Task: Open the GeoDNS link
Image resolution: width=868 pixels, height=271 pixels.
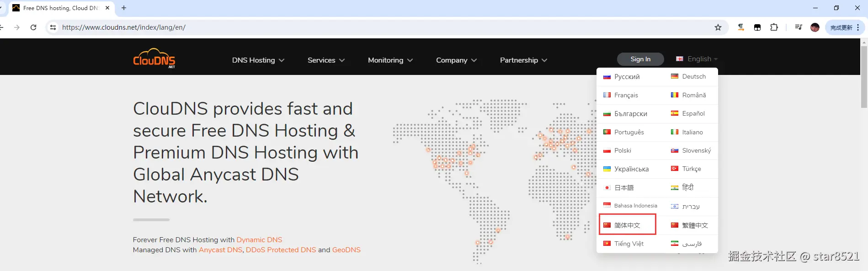Action: click(346, 250)
